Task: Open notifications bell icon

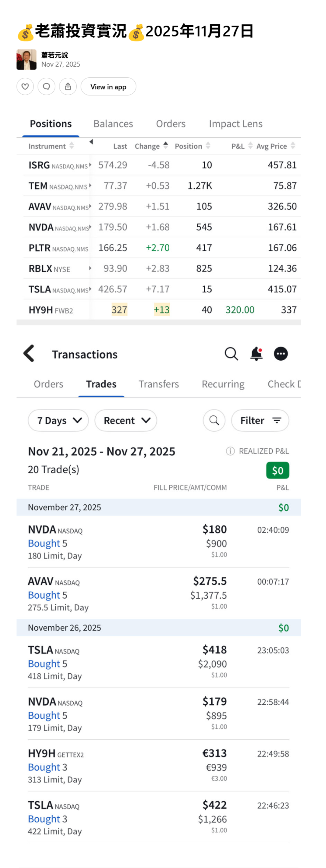Action: (257, 354)
